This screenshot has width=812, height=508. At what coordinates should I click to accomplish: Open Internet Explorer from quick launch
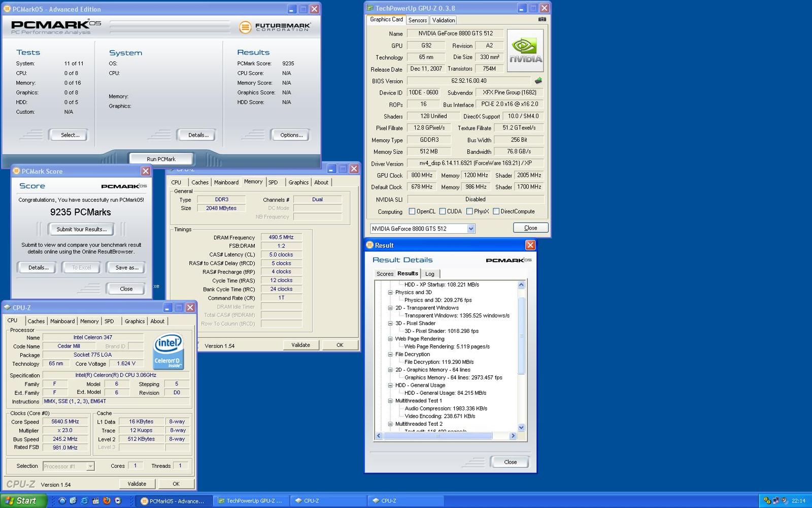click(x=84, y=501)
